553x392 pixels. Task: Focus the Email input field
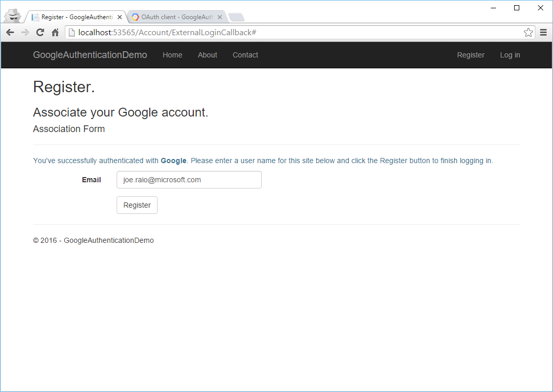(x=189, y=180)
